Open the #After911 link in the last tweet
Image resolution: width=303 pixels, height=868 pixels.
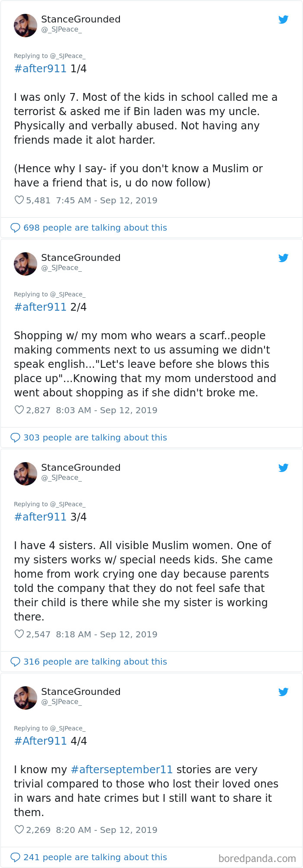pyautogui.click(x=40, y=741)
